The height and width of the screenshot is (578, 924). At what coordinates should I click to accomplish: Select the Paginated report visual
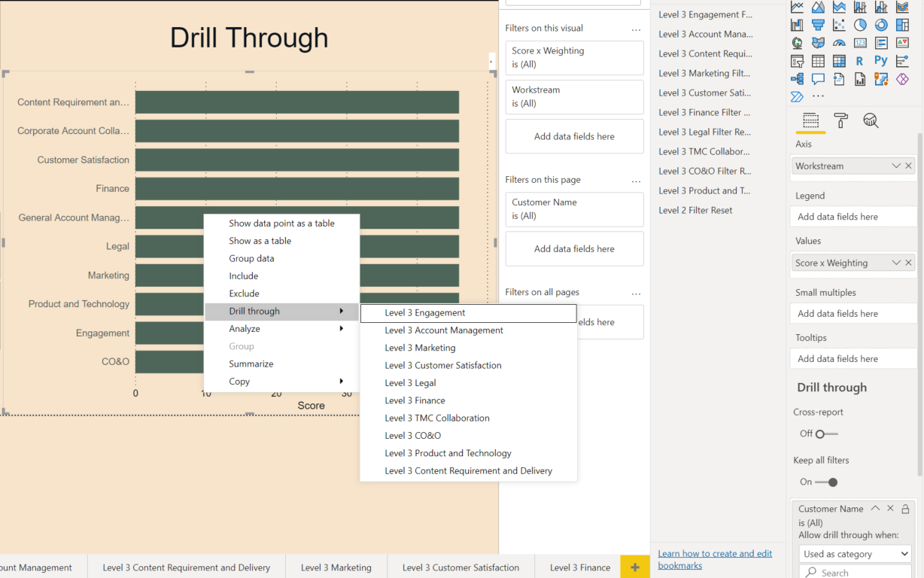pos(860,79)
